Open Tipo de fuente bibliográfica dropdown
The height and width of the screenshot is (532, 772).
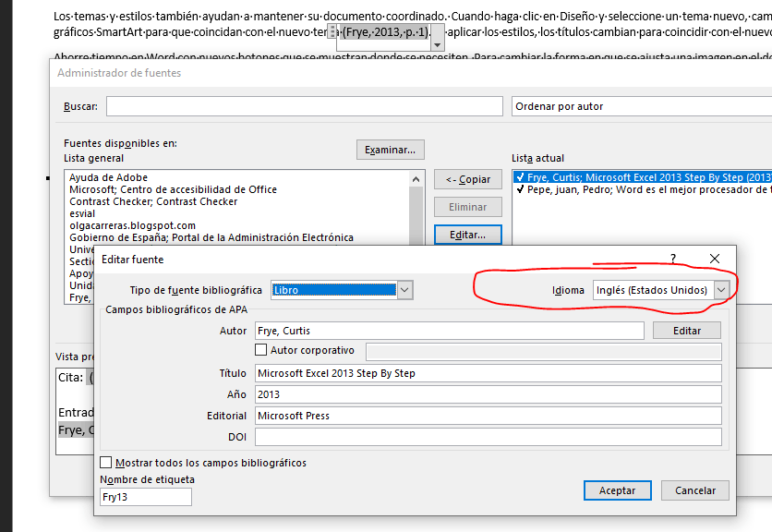[404, 290]
